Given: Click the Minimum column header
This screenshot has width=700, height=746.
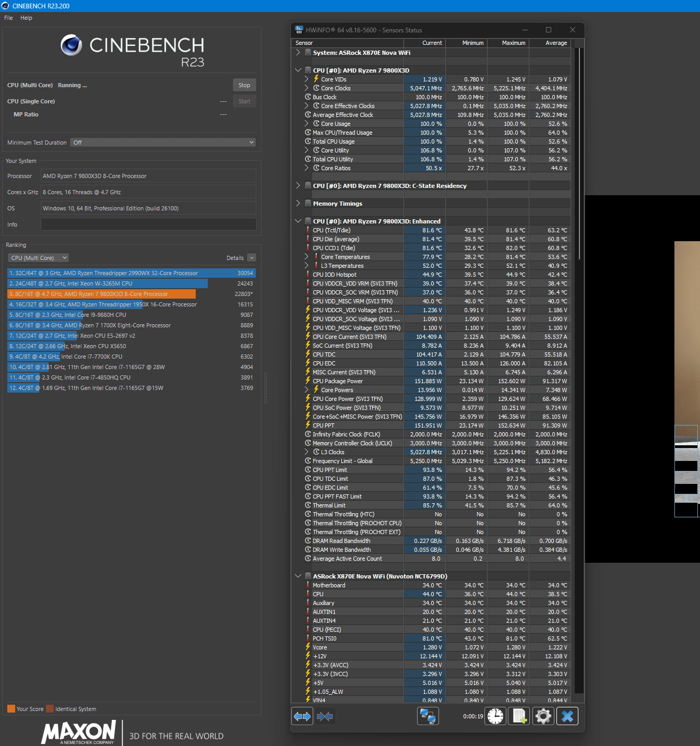Looking at the screenshot, I should [x=466, y=43].
